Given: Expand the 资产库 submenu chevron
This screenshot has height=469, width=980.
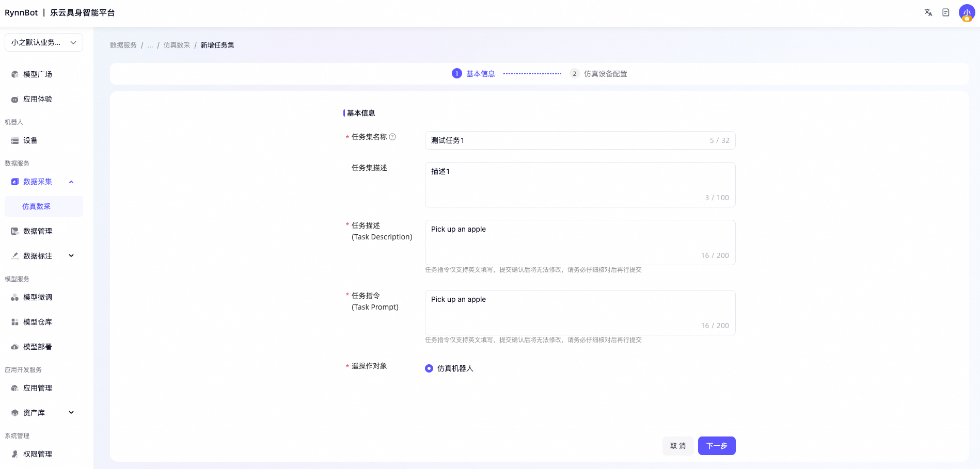Looking at the screenshot, I should click(71, 413).
